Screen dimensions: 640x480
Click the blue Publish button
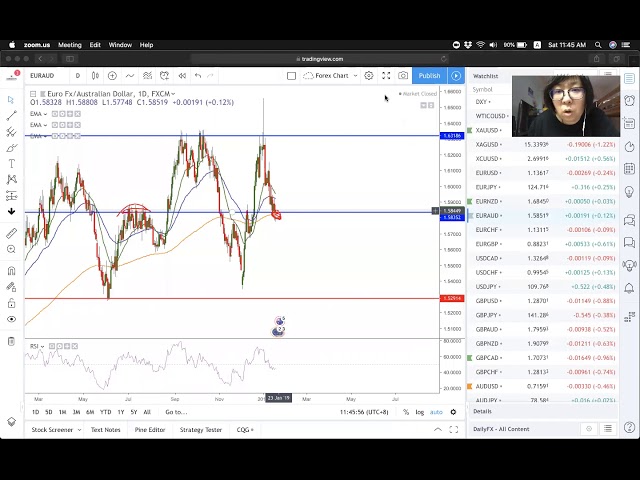point(429,76)
